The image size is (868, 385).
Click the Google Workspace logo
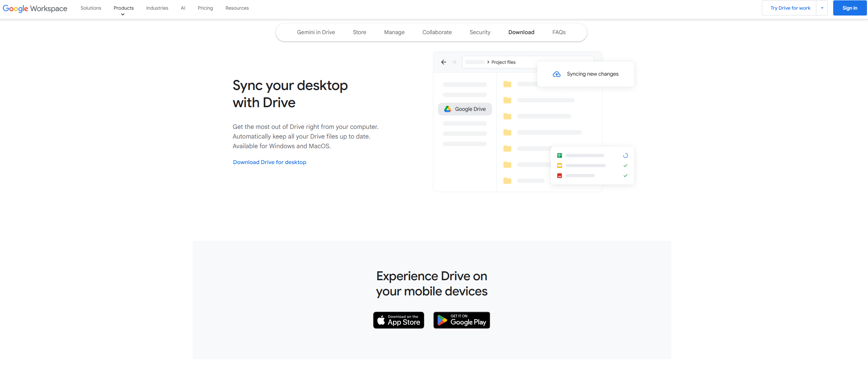35,8
